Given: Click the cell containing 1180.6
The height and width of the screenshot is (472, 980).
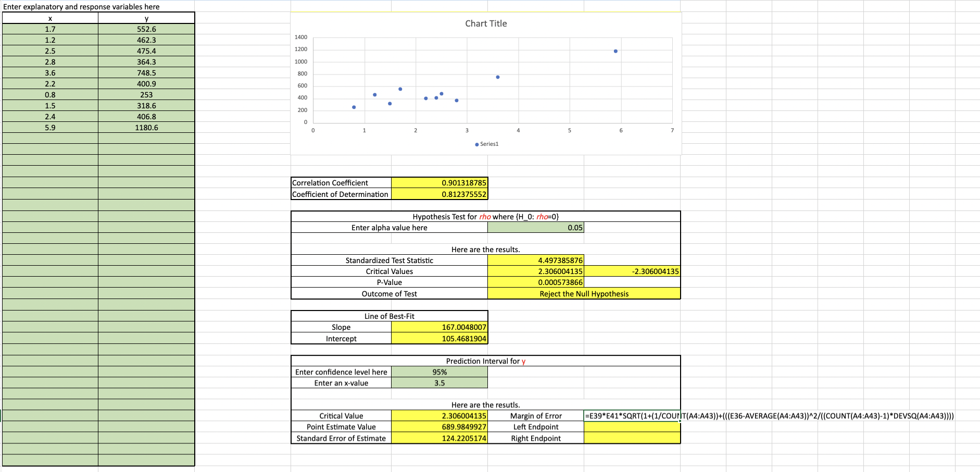Looking at the screenshot, I should 146,128.
